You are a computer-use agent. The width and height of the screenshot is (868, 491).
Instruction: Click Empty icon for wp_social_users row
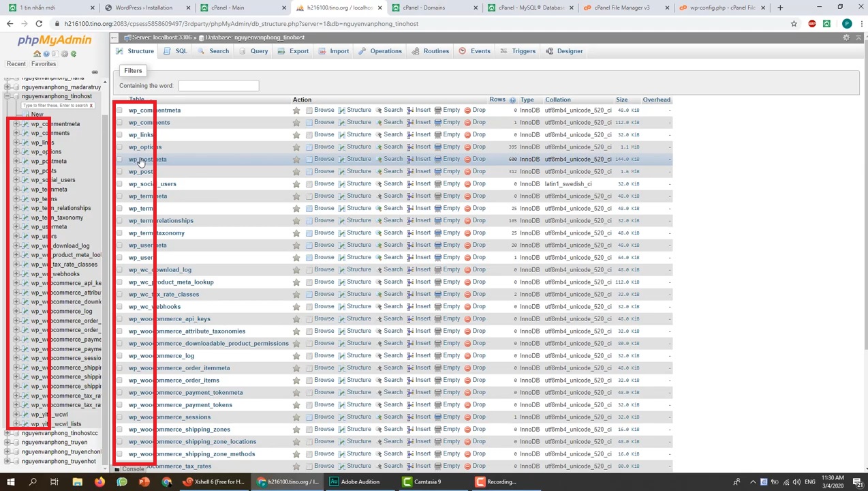[437, 184]
